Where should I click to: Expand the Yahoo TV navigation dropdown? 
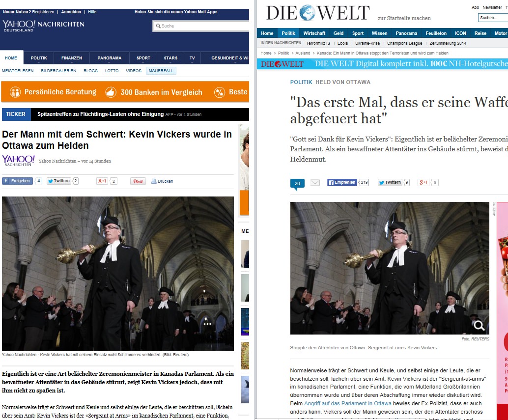pos(192,58)
